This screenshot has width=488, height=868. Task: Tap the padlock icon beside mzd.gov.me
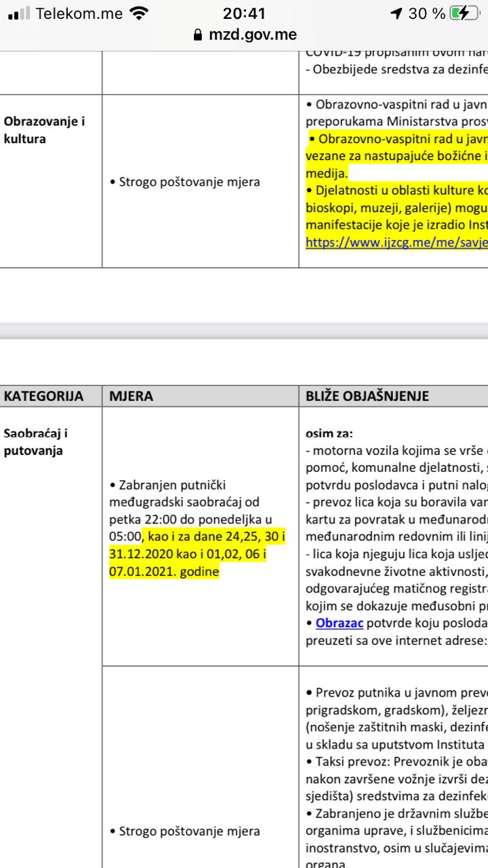click(198, 35)
